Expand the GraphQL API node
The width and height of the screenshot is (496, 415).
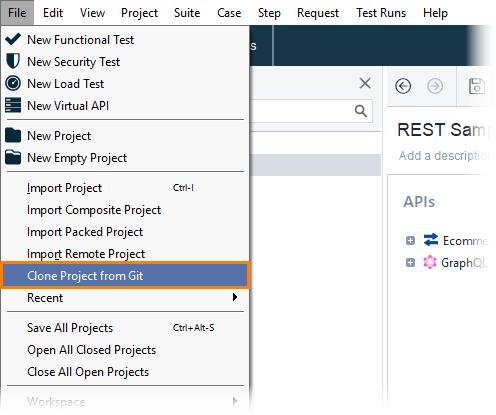(410, 263)
